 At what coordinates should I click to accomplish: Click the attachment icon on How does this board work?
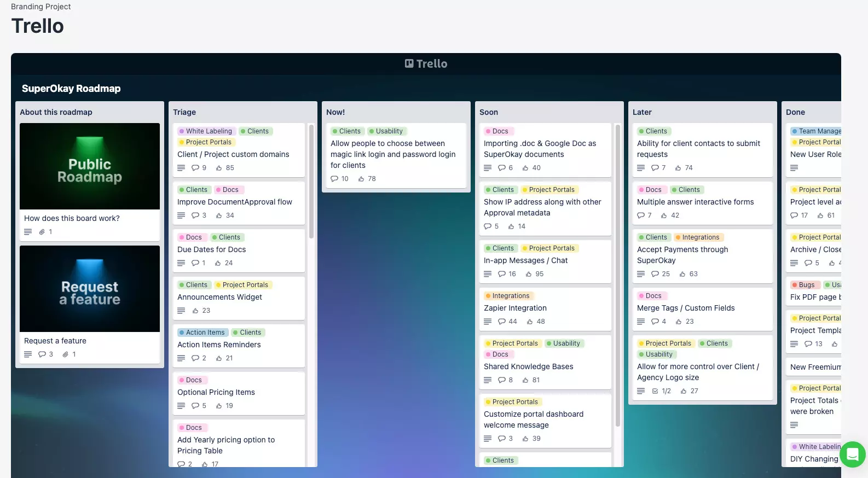[42, 232]
